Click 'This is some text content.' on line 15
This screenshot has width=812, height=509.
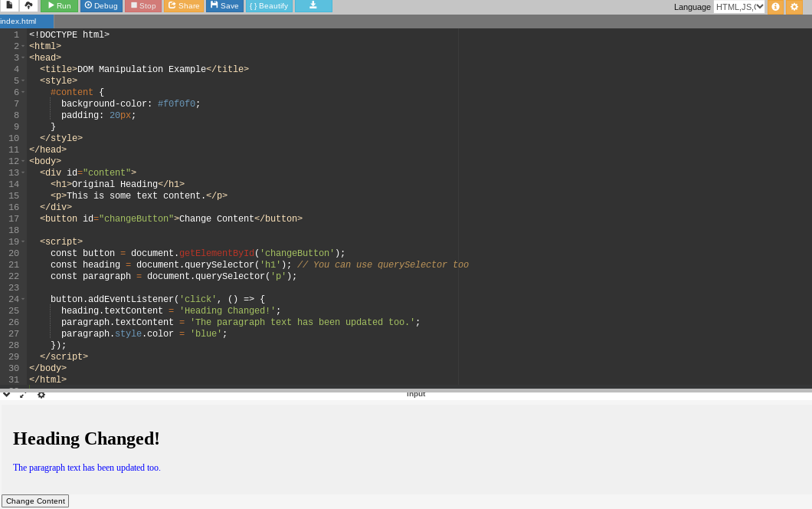[x=136, y=195]
